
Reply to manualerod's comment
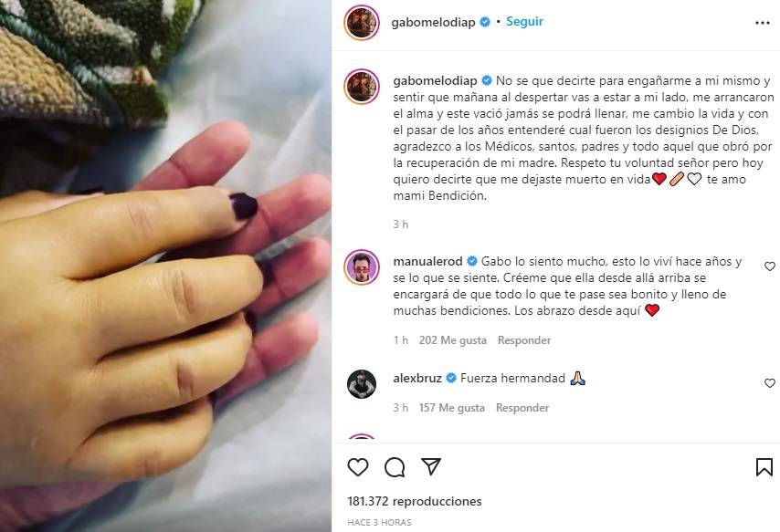(x=524, y=340)
